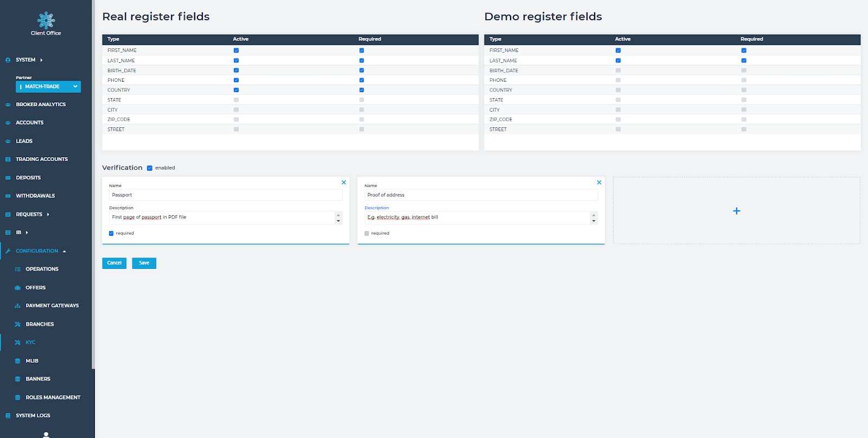Uncheck required checkbox on Passport card
The height and width of the screenshot is (438, 868).
click(111, 234)
